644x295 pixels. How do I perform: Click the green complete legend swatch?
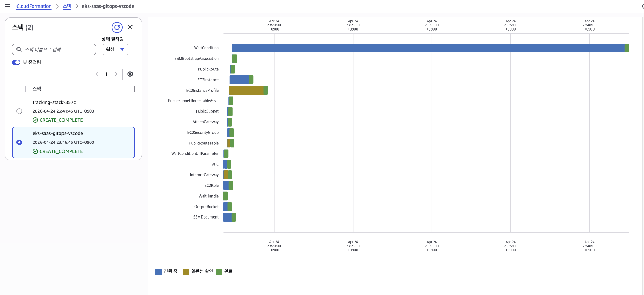point(219,272)
